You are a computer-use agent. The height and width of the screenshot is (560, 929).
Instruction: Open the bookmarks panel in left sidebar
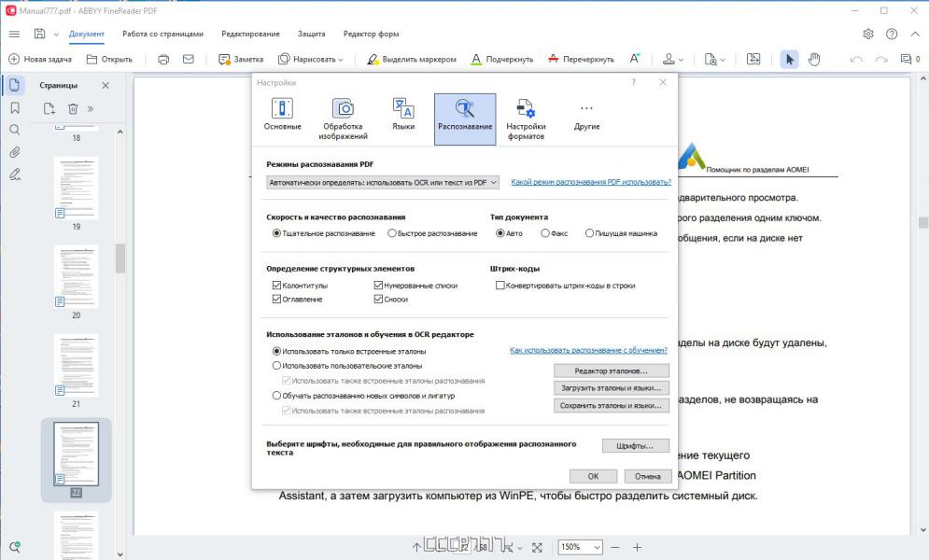[15, 108]
